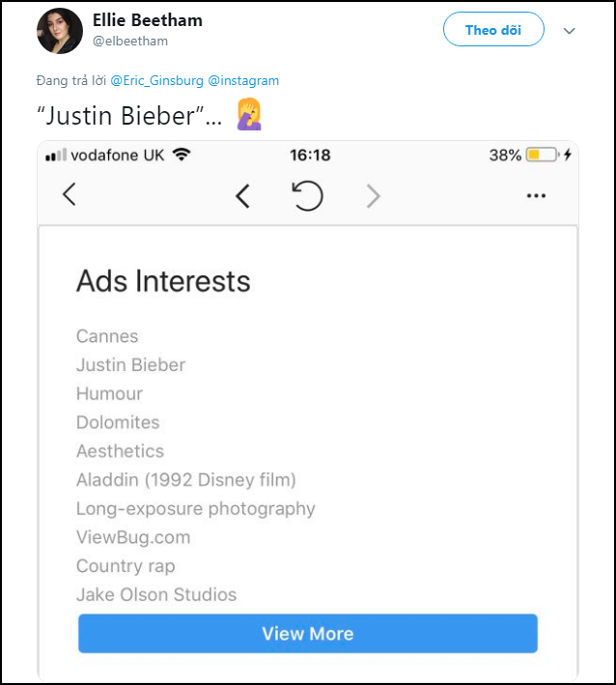This screenshot has width=616, height=685.
Task: Tap the browser forward arrow icon
Action: coord(374,196)
